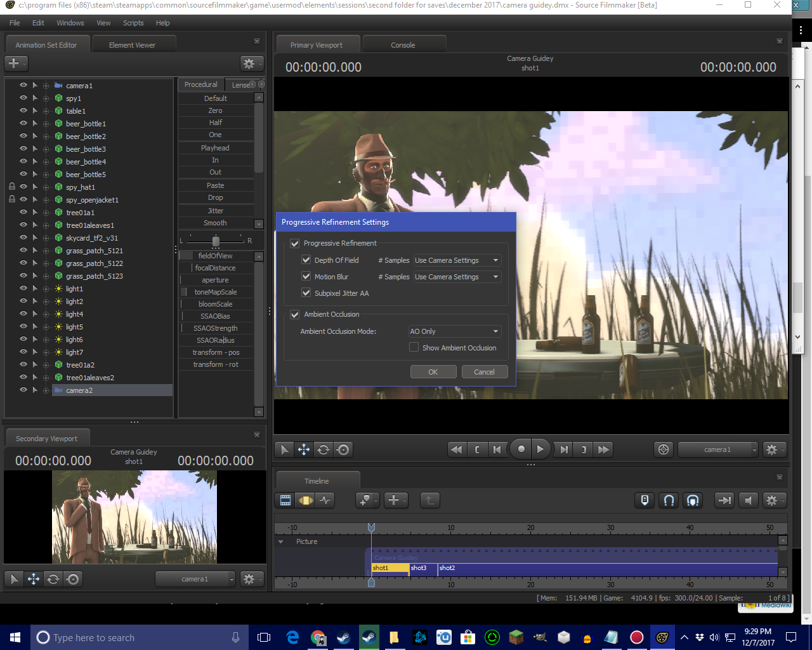Switch timeline to Clip Editor filmstrip icon
The image size is (812, 650).
(x=285, y=500)
